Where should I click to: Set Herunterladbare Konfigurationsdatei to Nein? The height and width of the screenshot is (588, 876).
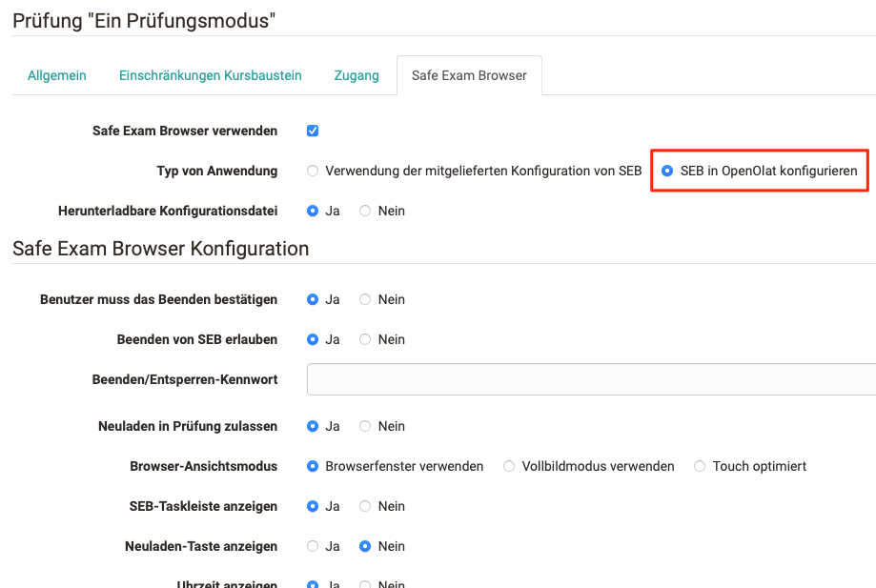pyautogui.click(x=364, y=211)
